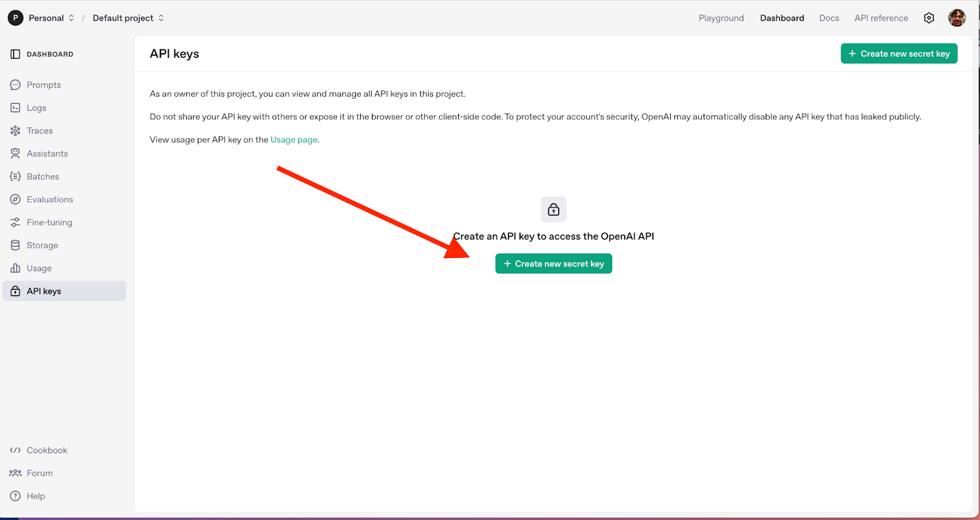Click the Usage bar chart icon
The height and width of the screenshot is (520, 980).
(x=15, y=268)
